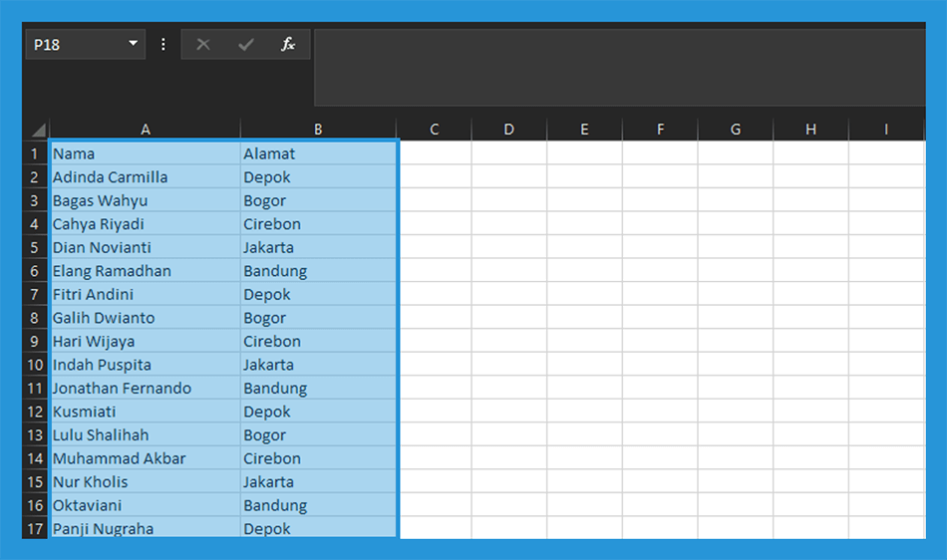
Task: Open the Insert Function fx icon
Action: [288, 44]
